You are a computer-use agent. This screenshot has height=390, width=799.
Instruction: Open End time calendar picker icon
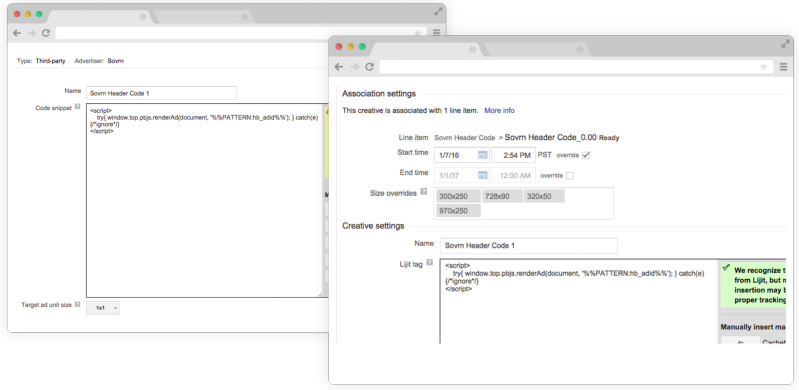483,175
